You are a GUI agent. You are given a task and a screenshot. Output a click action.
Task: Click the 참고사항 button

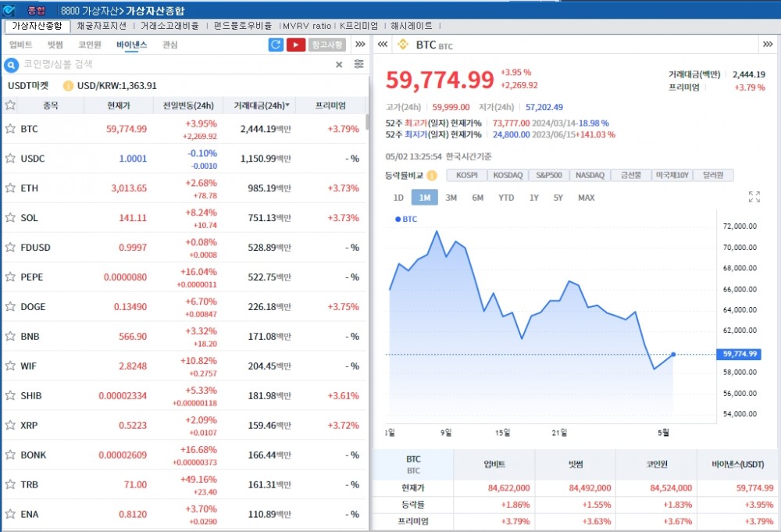tap(326, 45)
